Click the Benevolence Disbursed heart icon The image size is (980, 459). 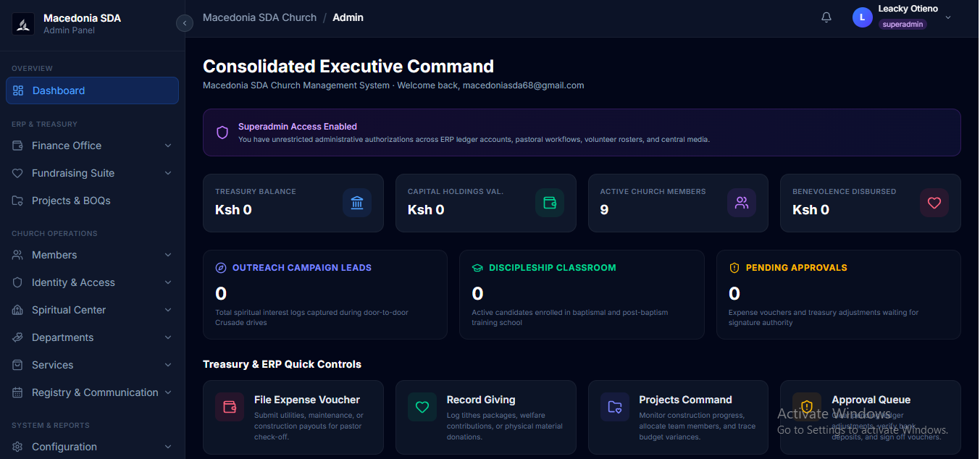pos(934,203)
